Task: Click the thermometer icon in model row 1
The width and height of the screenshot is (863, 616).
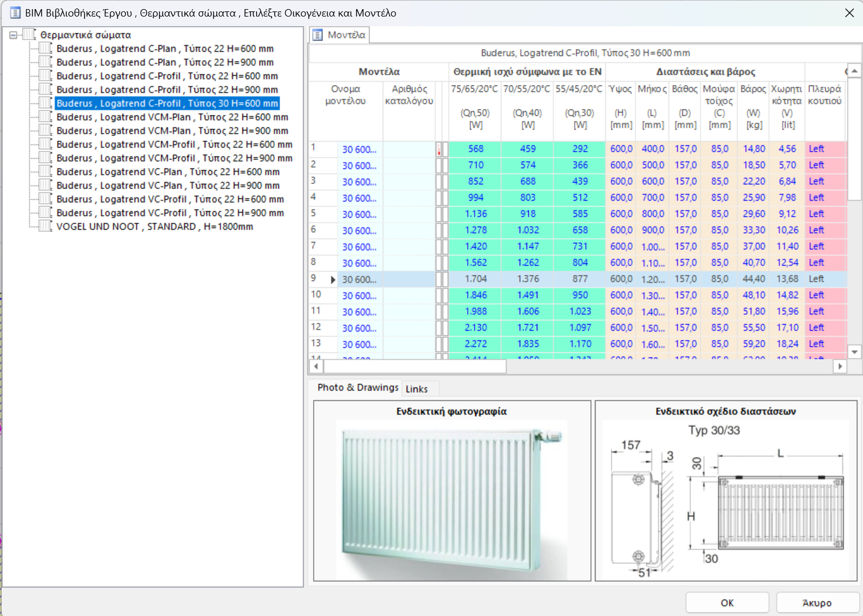Action: tap(439, 149)
